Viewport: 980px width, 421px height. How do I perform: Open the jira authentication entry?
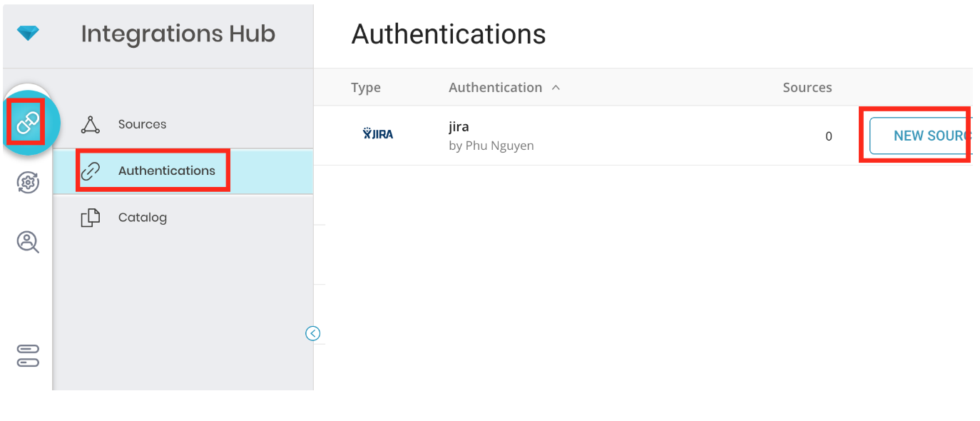tap(459, 127)
